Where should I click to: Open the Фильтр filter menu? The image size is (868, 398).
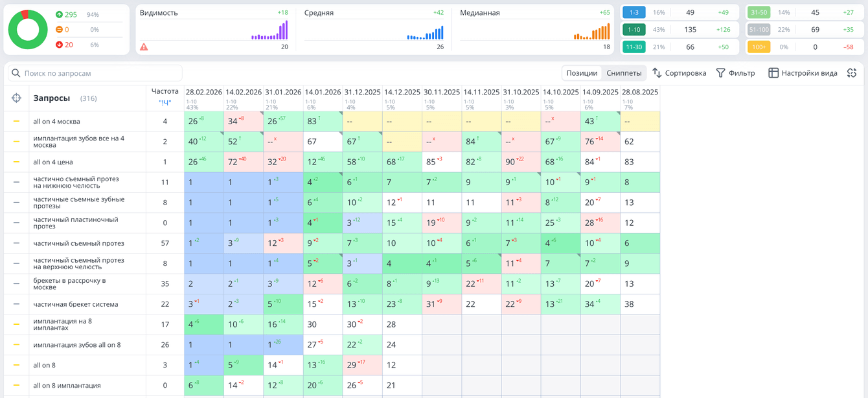(735, 73)
